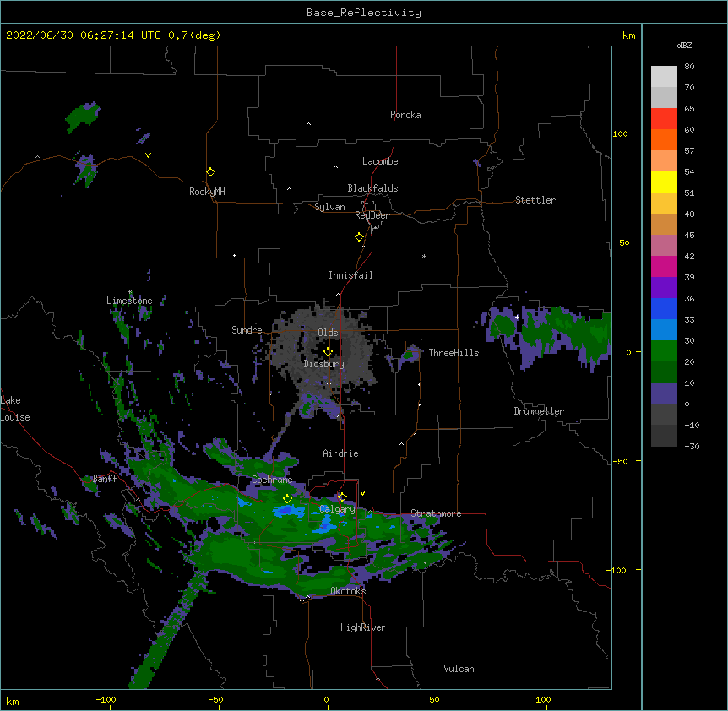Click the Olds city label

click(328, 333)
